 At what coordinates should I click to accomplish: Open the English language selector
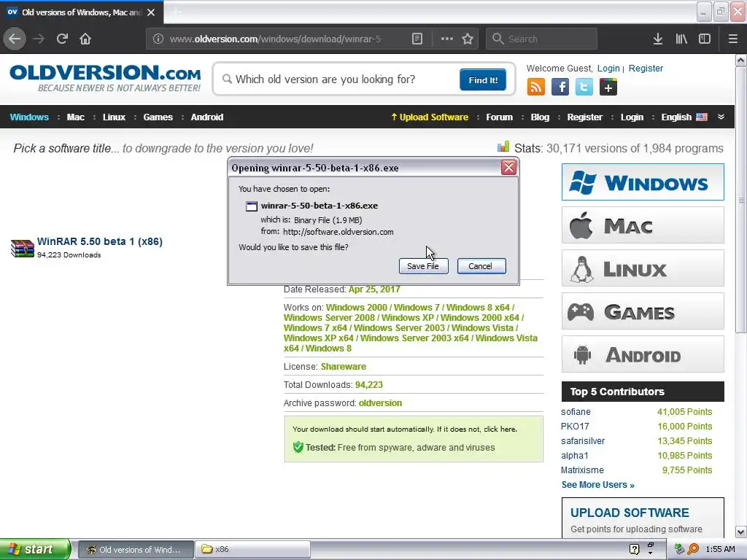click(684, 117)
